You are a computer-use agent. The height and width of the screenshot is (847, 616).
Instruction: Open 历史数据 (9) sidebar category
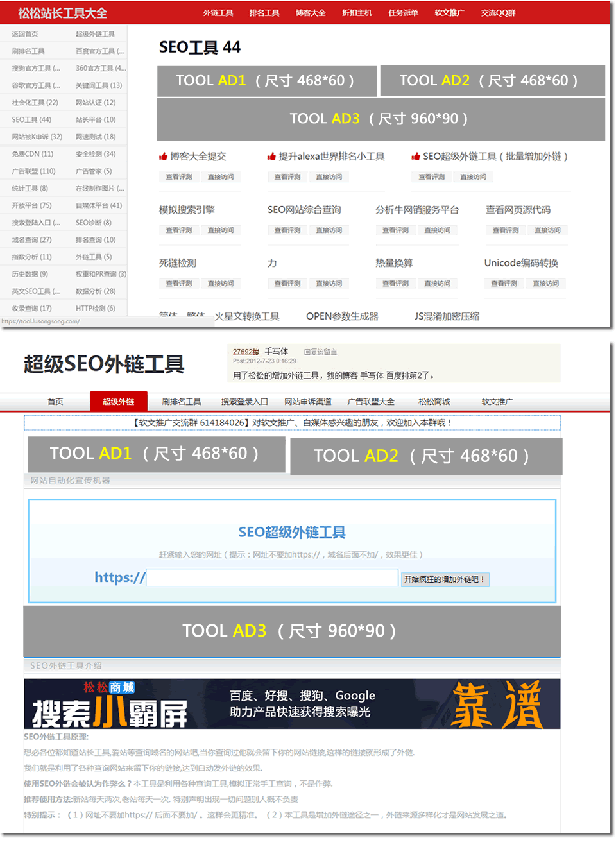(30, 274)
